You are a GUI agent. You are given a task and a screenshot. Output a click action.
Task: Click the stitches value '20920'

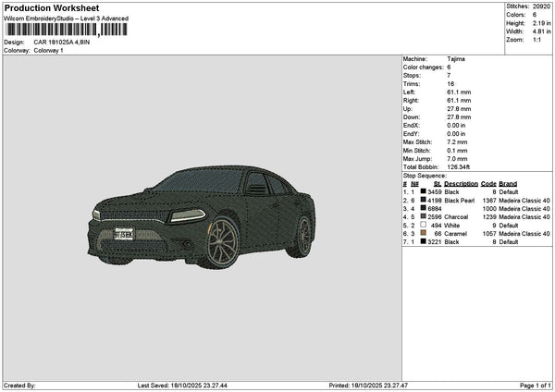541,6
